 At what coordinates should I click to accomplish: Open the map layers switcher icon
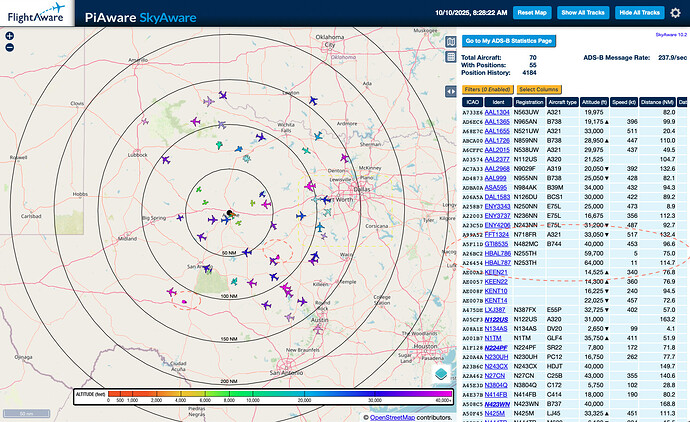coord(440,374)
